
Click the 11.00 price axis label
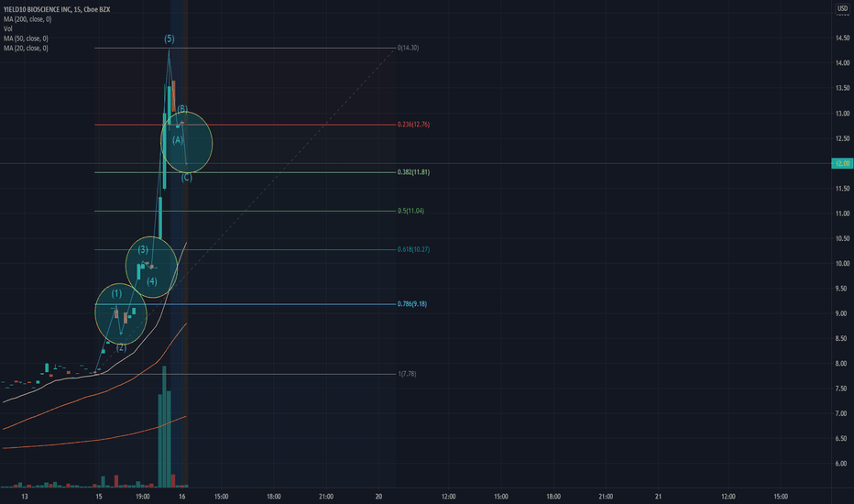point(842,214)
